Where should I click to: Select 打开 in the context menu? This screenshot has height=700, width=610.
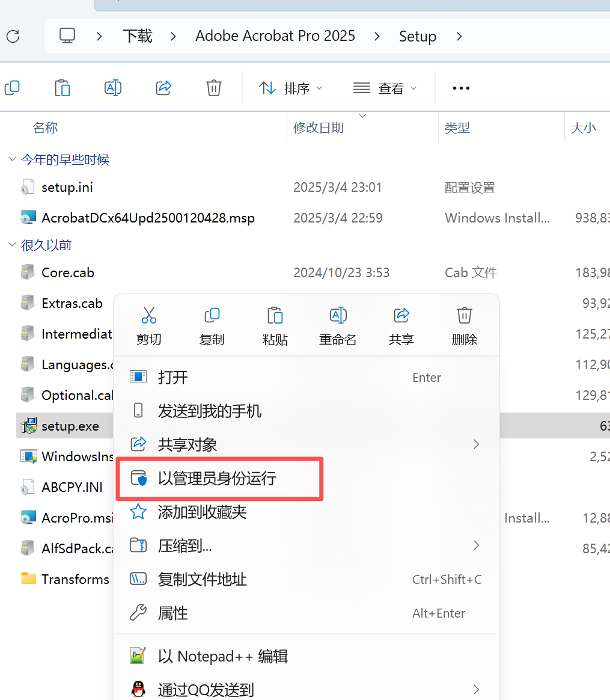tap(306, 377)
